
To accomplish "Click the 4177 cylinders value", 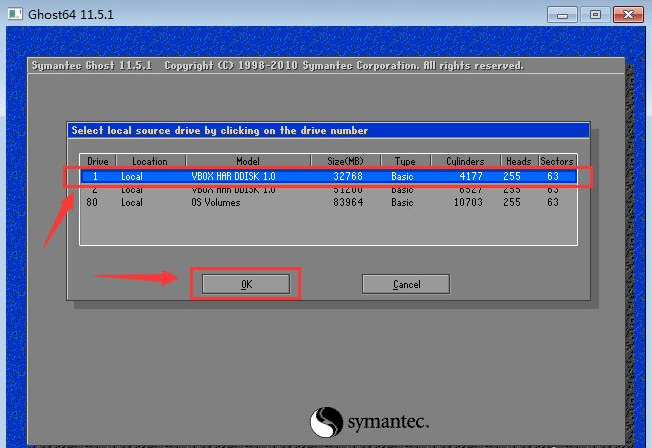I will (471, 176).
